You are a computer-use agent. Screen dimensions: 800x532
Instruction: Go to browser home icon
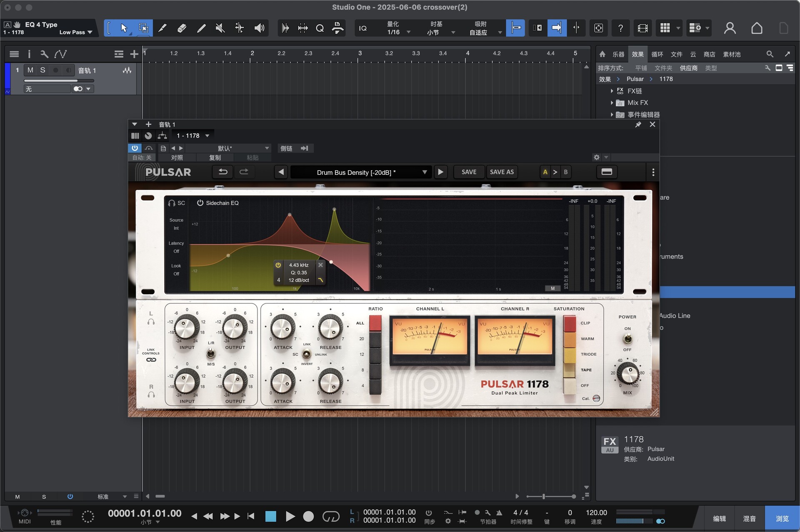pyautogui.click(x=602, y=54)
